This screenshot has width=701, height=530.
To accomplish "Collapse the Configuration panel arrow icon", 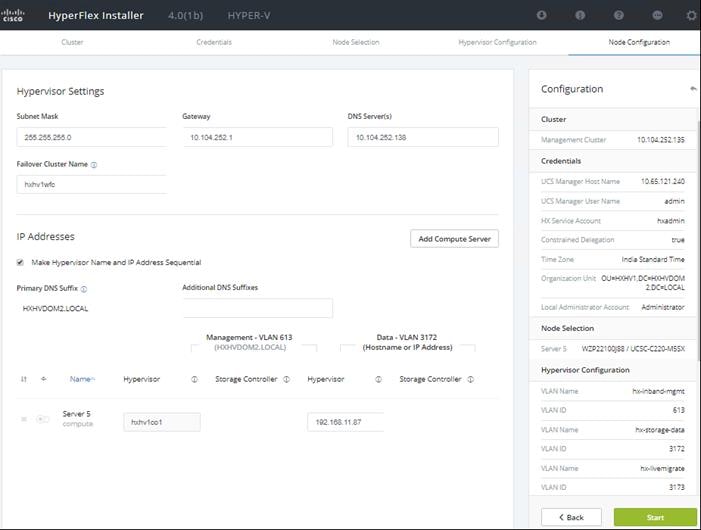I will 693,89.
